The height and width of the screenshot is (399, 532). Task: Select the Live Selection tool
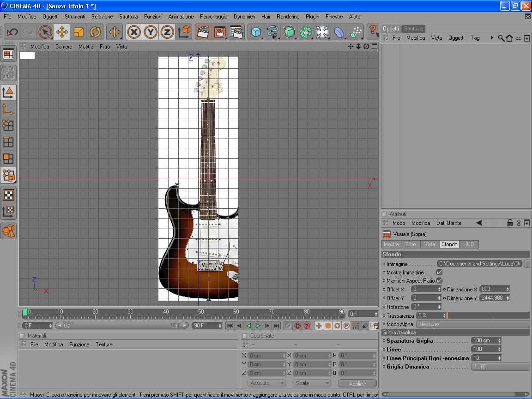tap(45, 32)
